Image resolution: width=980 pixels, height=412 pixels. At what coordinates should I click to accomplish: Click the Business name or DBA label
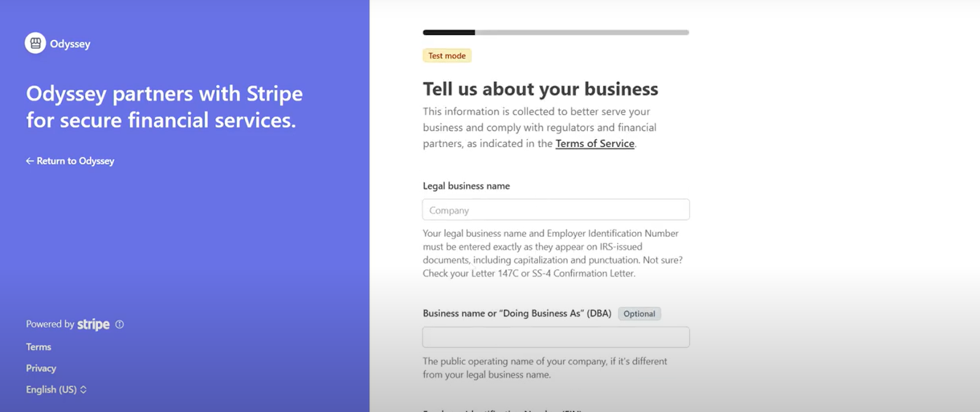(x=516, y=313)
